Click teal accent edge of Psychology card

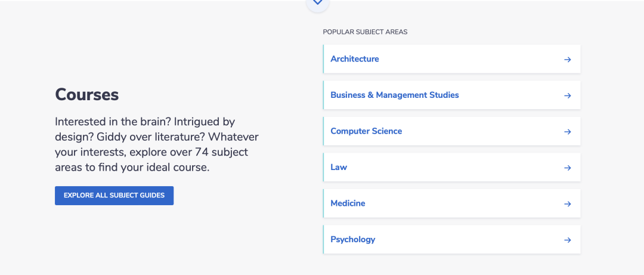pyautogui.click(x=324, y=239)
